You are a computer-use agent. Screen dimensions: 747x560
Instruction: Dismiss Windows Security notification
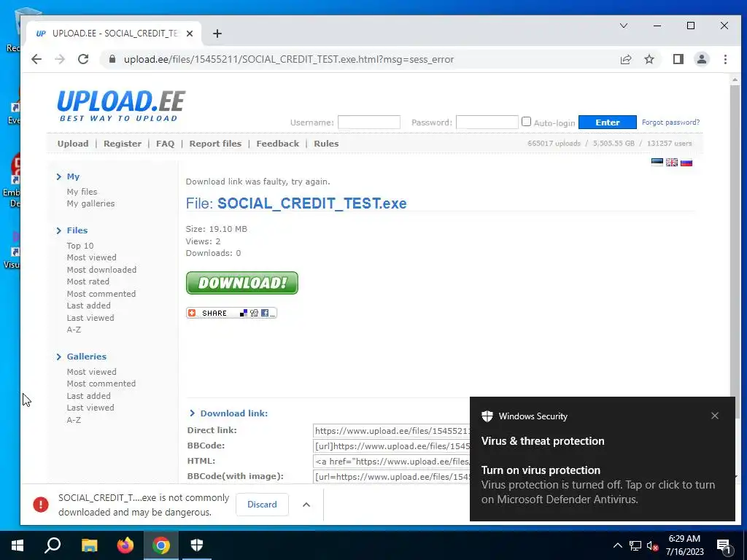point(715,416)
